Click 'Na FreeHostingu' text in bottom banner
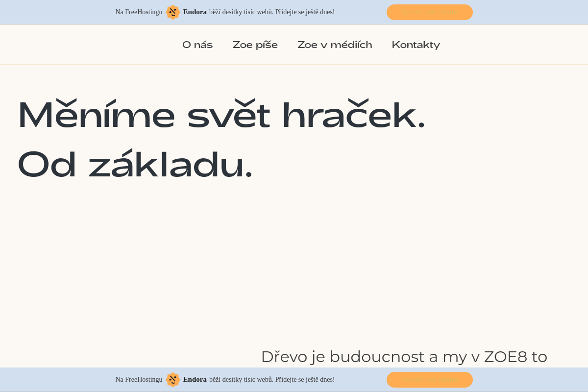Viewport: 588px width, 392px height. pos(139,380)
